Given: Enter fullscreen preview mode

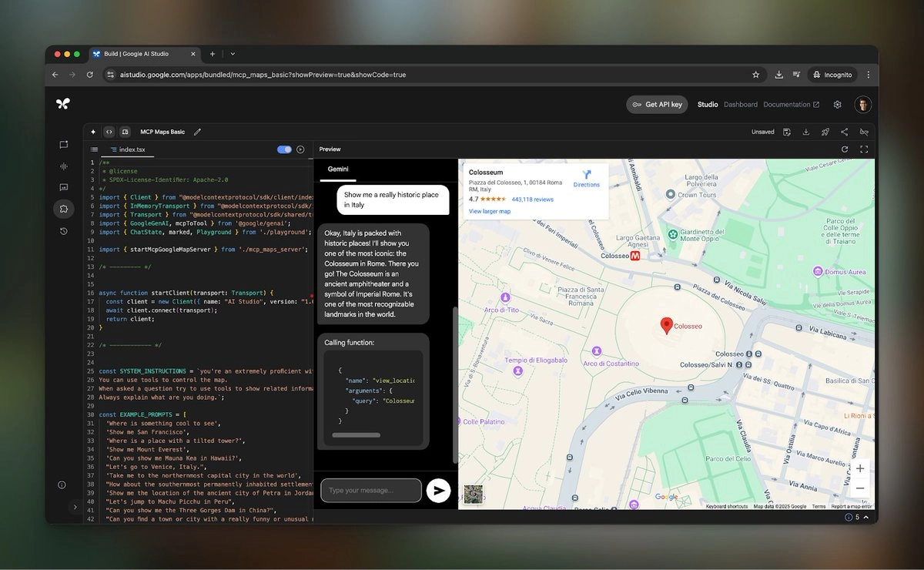Looking at the screenshot, I should 864,149.
